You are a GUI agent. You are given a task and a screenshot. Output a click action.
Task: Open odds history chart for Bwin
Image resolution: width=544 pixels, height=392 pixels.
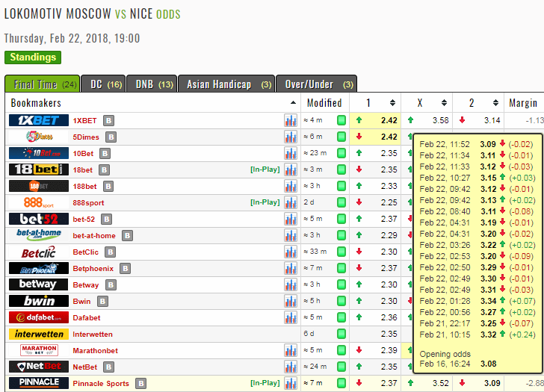tap(291, 301)
